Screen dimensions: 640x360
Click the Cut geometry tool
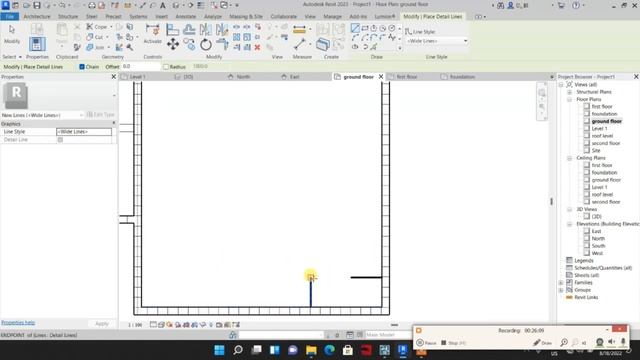click(96, 37)
